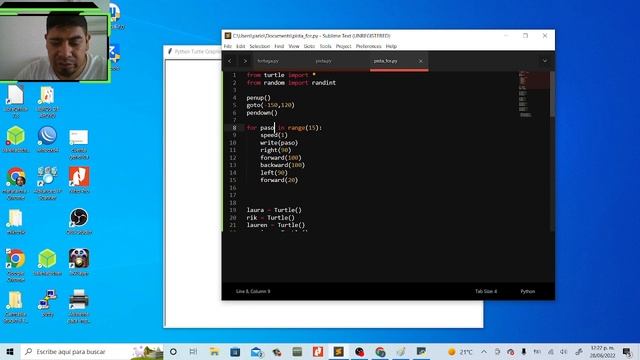Open the Windows Start menu
The height and width of the screenshot is (360, 640).
tap(10, 351)
